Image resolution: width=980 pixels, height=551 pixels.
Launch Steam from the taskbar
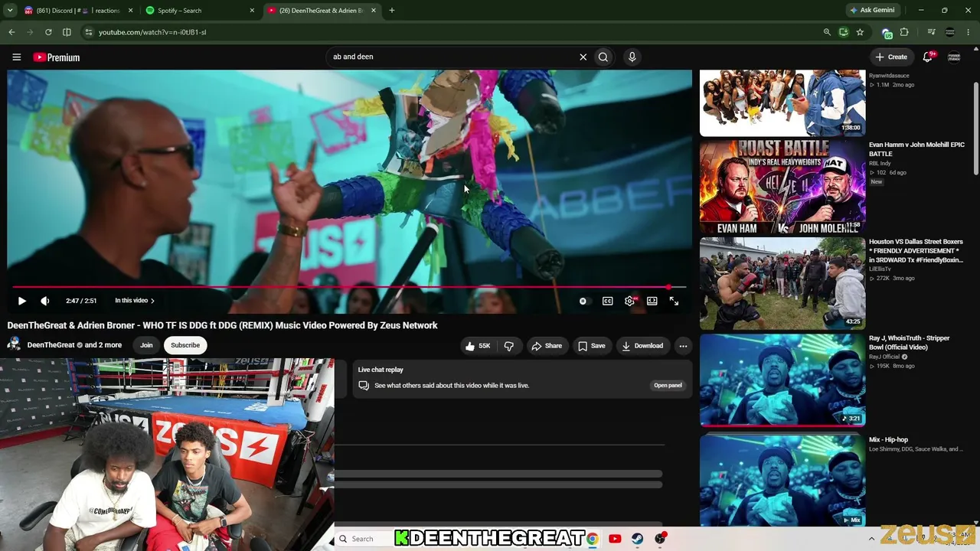[637, 539]
